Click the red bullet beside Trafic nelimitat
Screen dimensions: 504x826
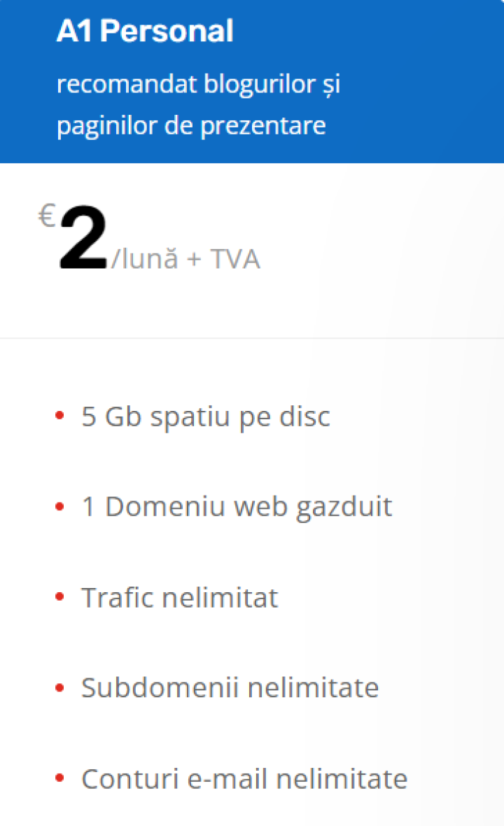59,597
